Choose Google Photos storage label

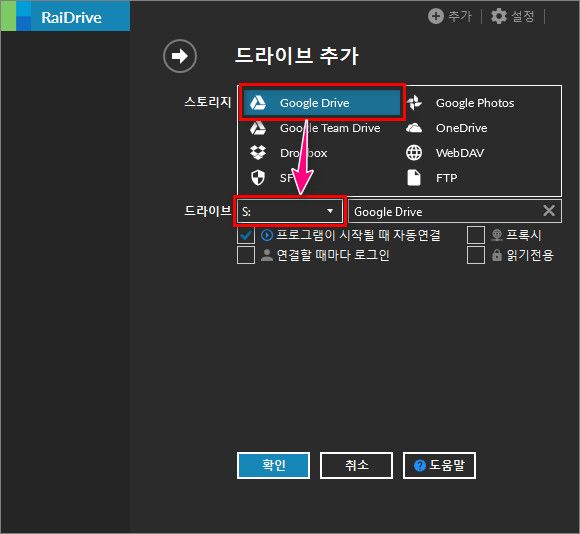tap(475, 103)
